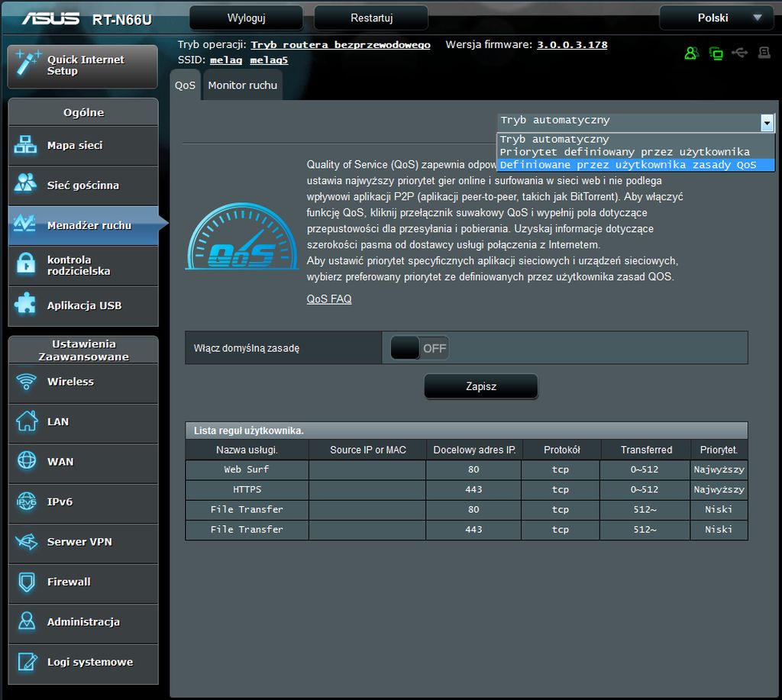Click the HTTPS rule name cell
Viewport: 782px width, 700px height.
(x=247, y=489)
